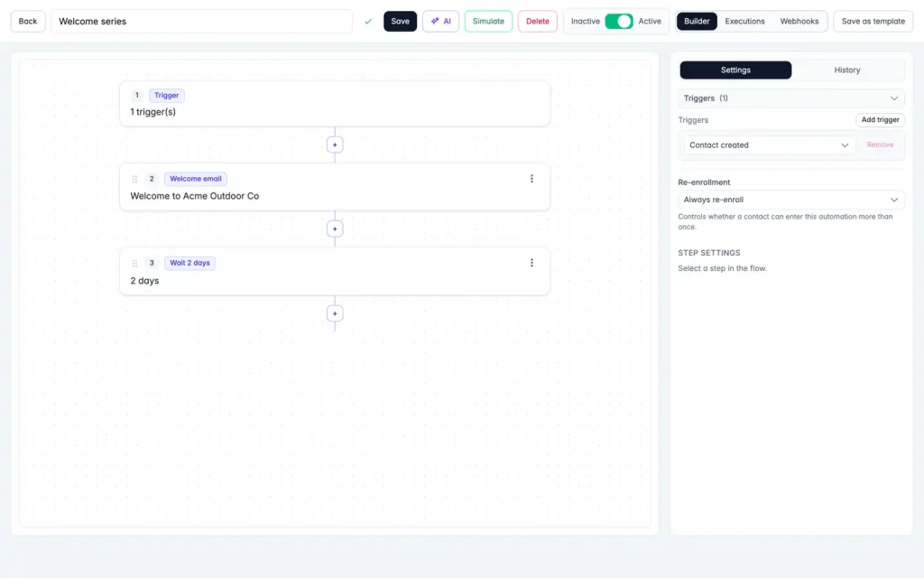The image size is (924, 578).
Task: Click the Trigger badge label
Action: [x=167, y=96]
